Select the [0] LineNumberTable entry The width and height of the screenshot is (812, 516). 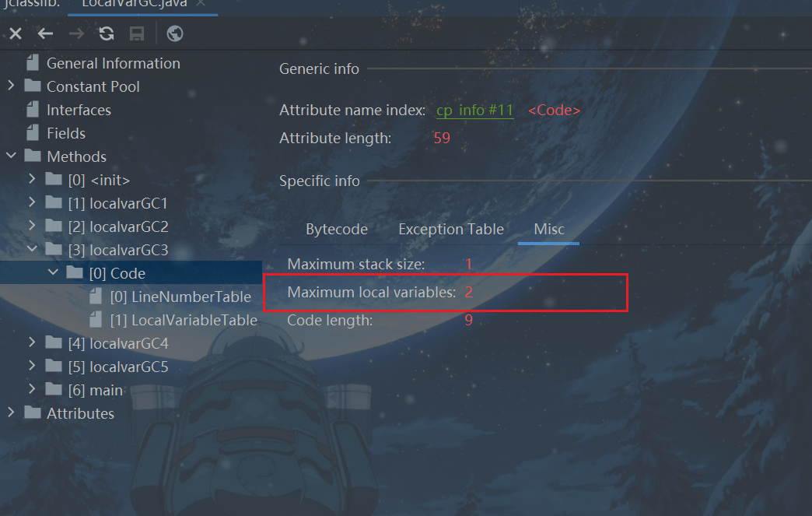pyautogui.click(x=180, y=297)
